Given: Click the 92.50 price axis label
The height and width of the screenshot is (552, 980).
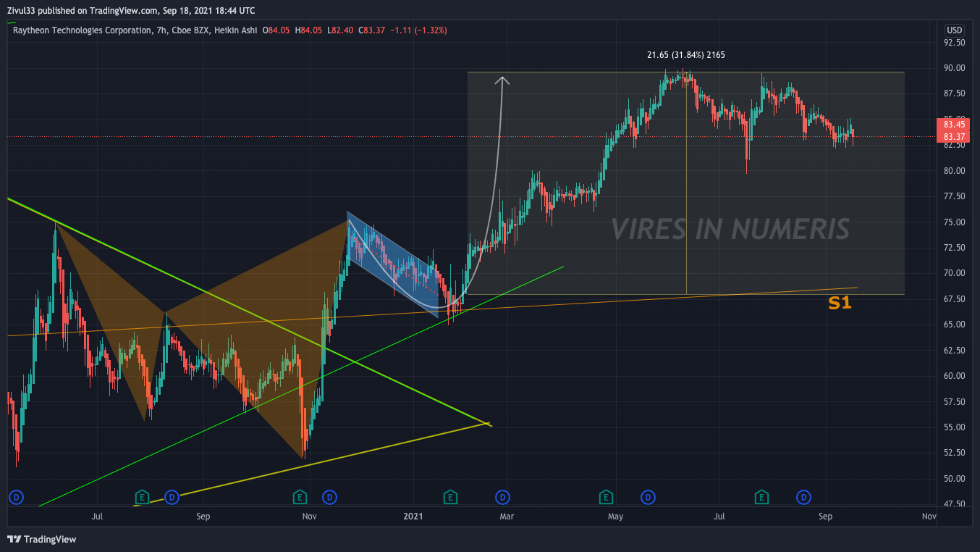Looking at the screenshot, I should coord(955,43).
